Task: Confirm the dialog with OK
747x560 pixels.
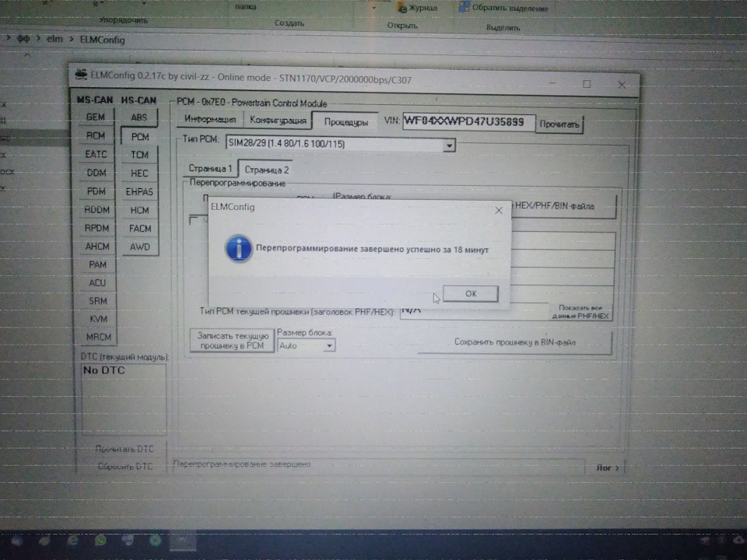Action: click(471, 293)
